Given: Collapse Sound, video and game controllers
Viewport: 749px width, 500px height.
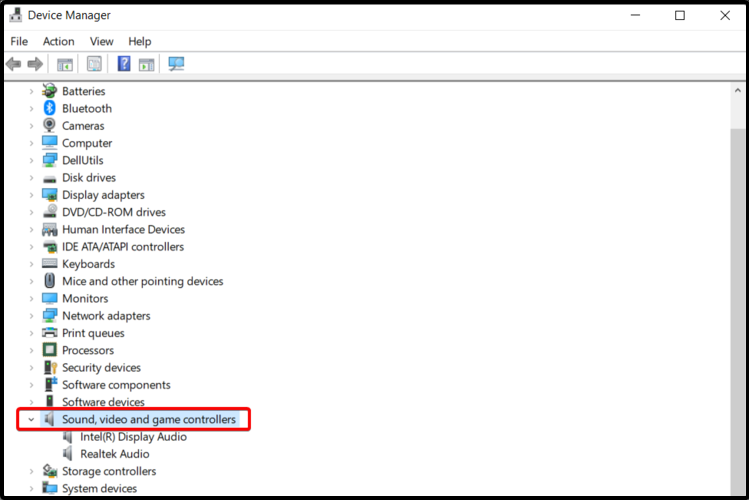Looking at the screenshot, I should [31, 419].
